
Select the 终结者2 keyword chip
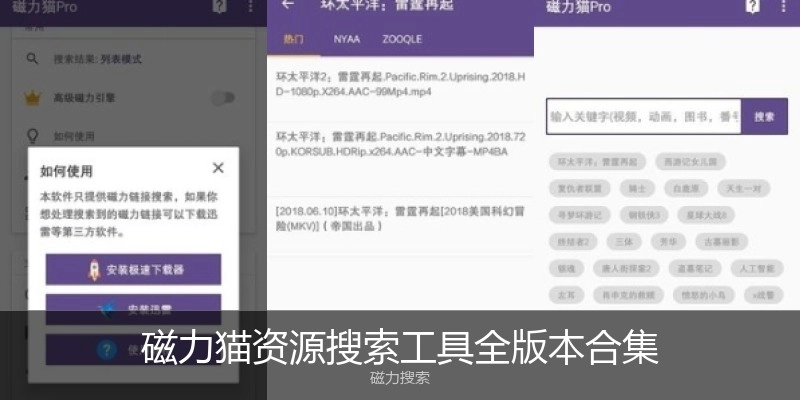pyautogui.click(x=573, y=241)
